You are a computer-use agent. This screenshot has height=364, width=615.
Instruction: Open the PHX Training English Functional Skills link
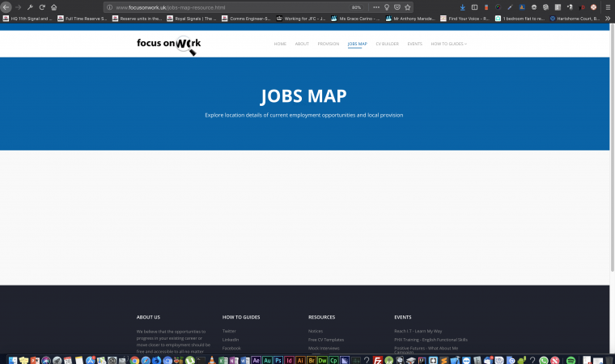click(x=430, y=340)
